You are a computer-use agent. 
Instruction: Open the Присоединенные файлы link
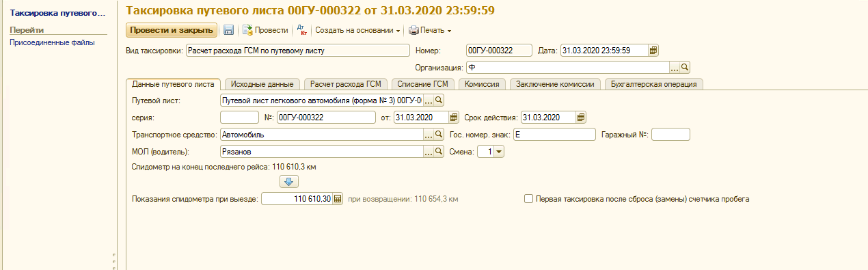pyautogui.click(x=52, y=42)
